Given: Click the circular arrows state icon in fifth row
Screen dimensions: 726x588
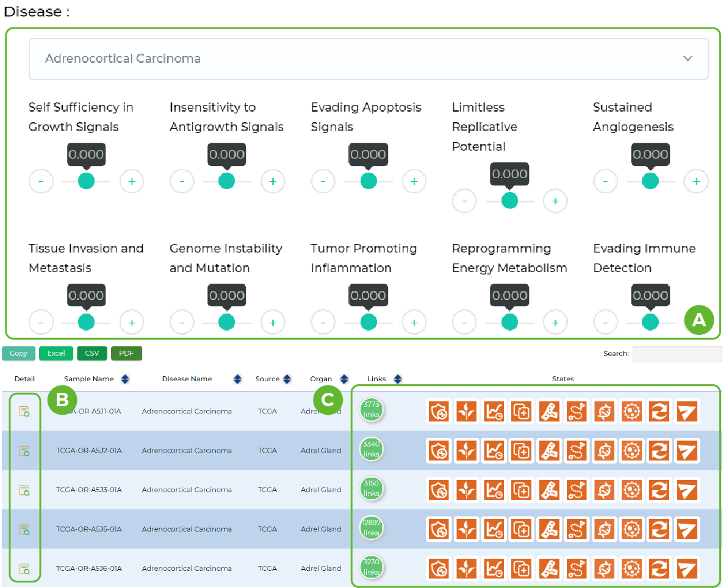Looking at the screenshot, I should pos(660,568).
